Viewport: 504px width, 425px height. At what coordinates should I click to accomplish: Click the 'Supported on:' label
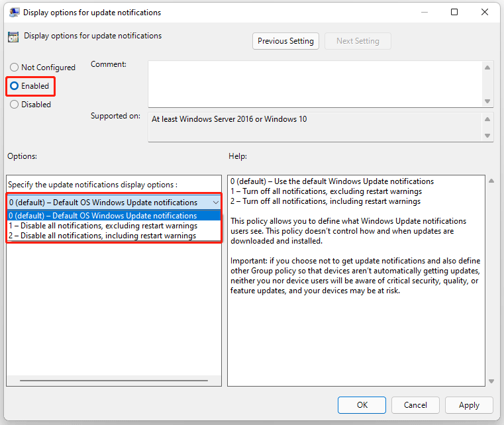115,116
